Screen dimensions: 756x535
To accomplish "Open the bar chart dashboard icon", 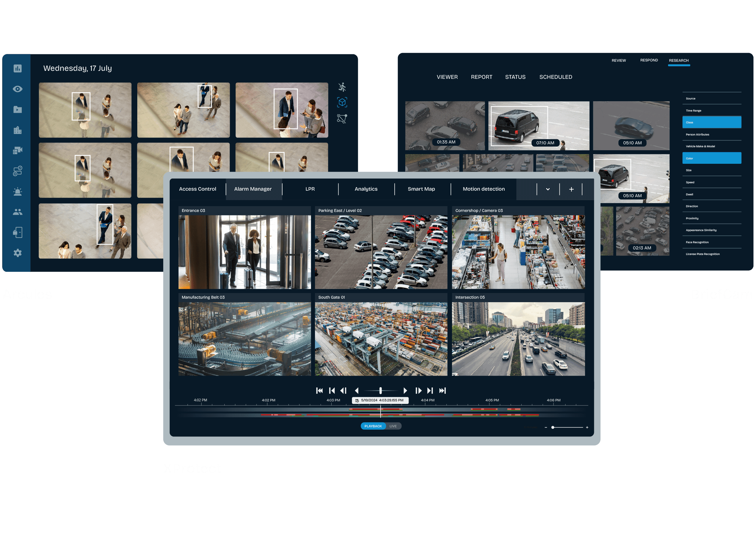I will 17,68.
